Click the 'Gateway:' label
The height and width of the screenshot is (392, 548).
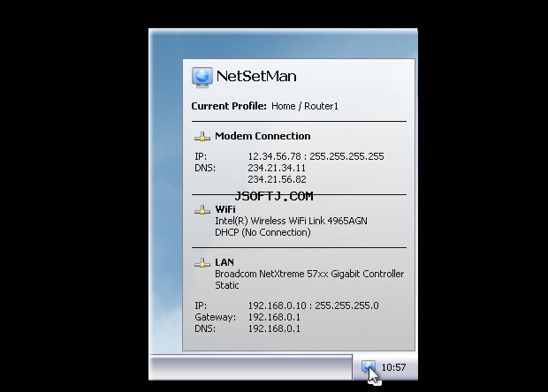(x=216, y=317)
